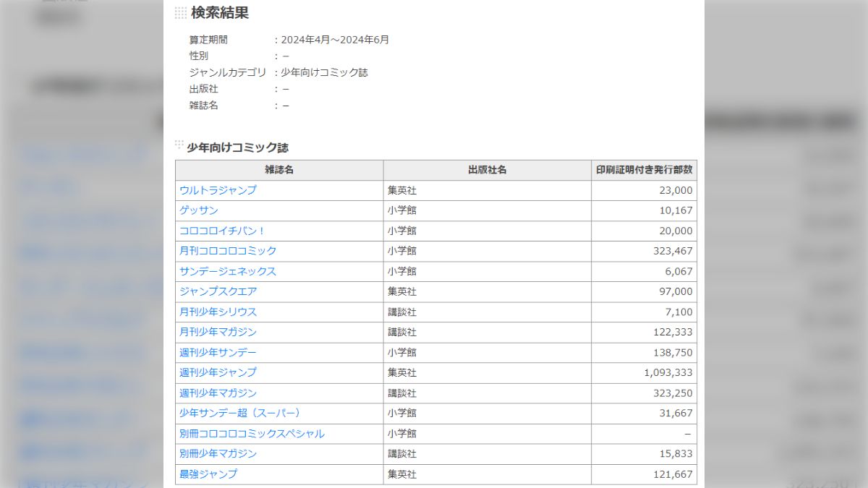
Task: Open 別冊コロコロコミックスペシャル link
Action: 252,434
